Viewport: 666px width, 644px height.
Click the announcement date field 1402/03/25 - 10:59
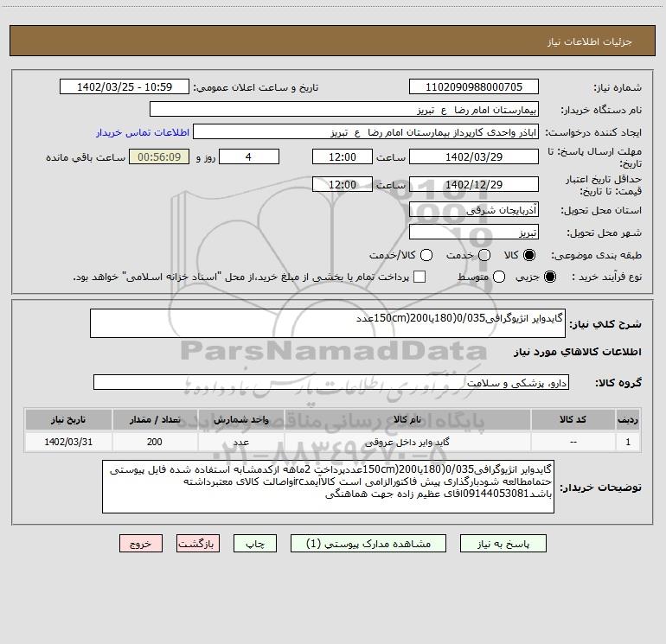coord(124,86)
